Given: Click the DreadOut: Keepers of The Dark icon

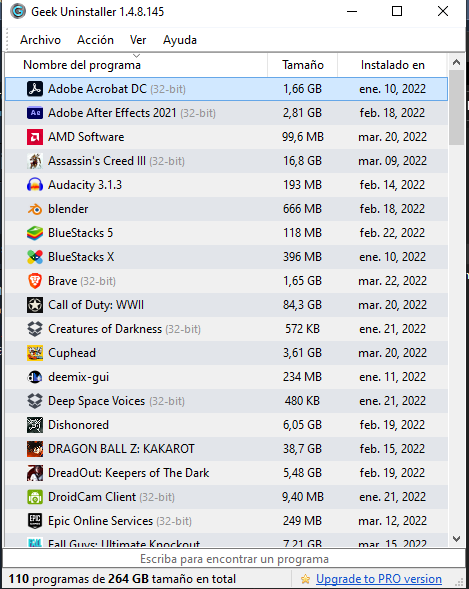Looking at the screenshot, I should [x=35, y=473].
